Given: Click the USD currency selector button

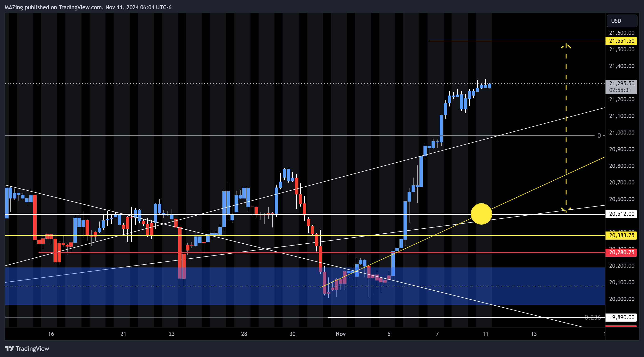Looking at the screenshot, I should (x=622, y=21).
